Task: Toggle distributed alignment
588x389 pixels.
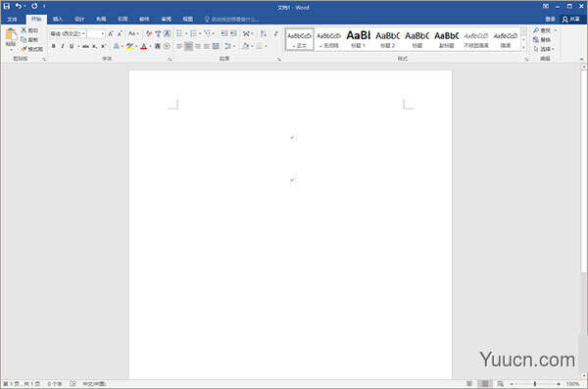Action: (216, 46)
